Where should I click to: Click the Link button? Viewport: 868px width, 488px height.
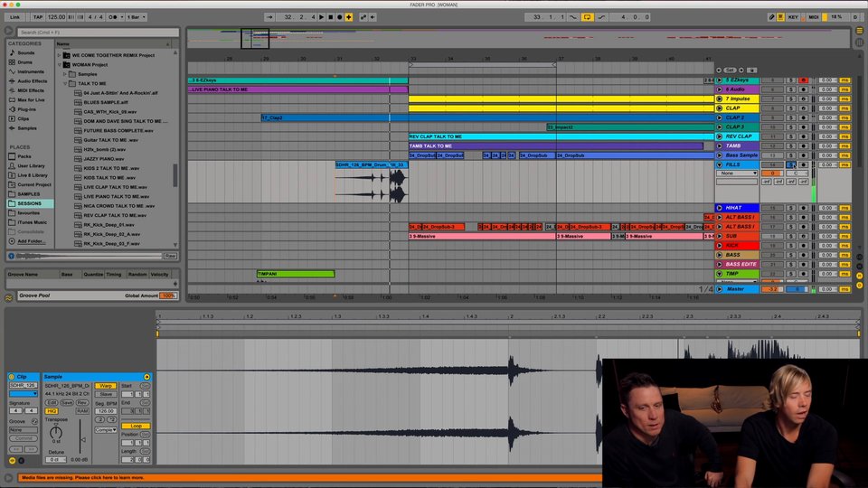[15, 17]
